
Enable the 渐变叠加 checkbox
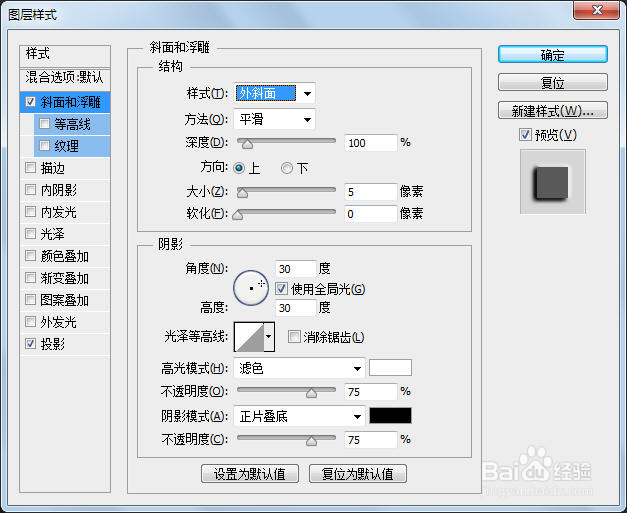click(30, 278)
